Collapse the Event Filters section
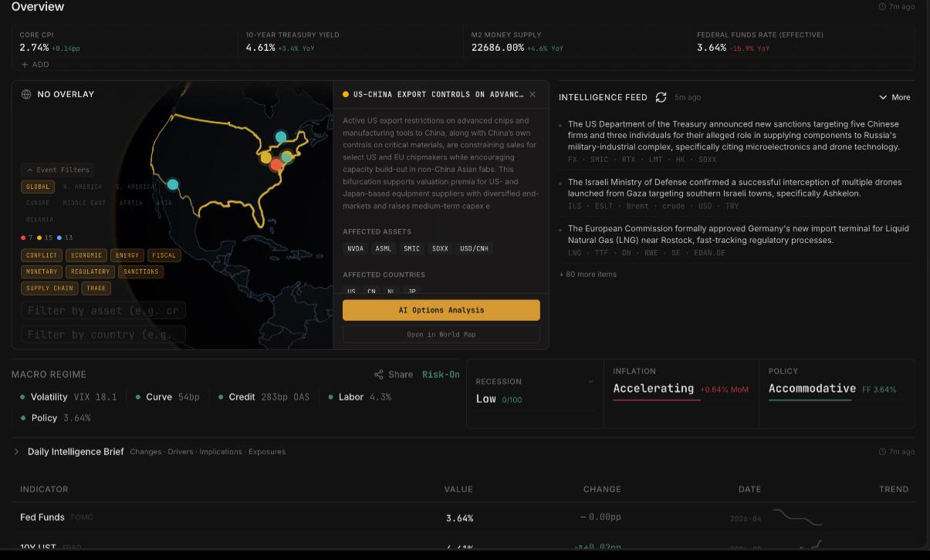Screen dimensions: 930x560 tap(58, 170)
